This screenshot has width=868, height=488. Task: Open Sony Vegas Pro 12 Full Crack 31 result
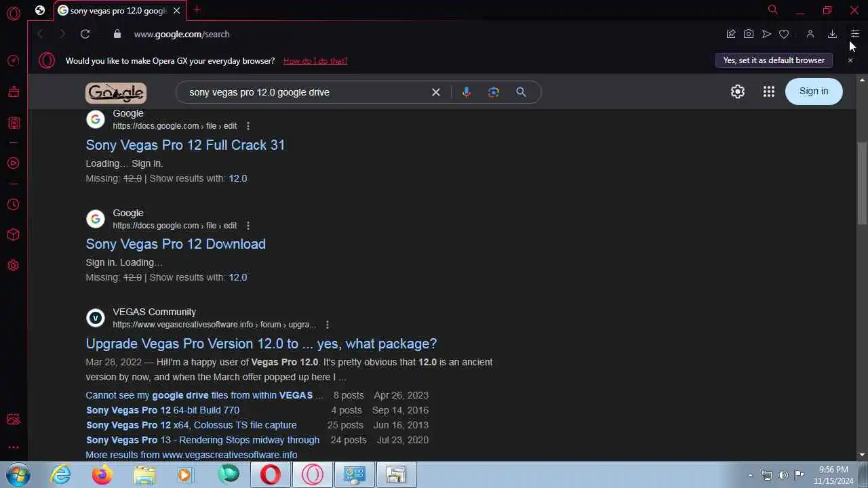[185, 145]
